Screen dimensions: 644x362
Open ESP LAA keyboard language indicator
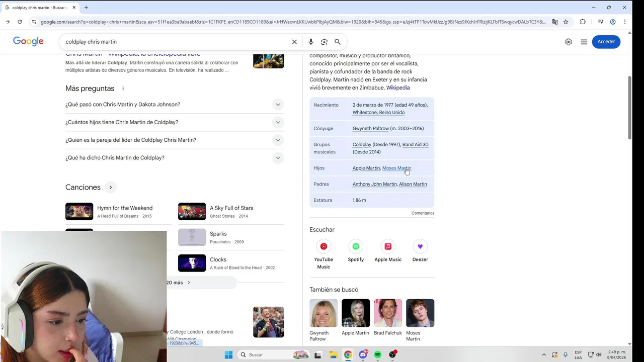point(578,354)
